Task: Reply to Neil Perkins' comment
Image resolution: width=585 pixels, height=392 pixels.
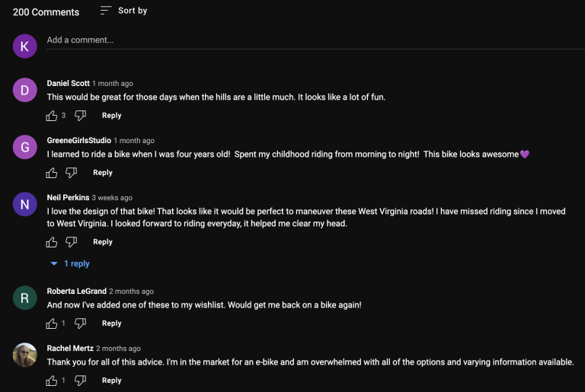Action: (103, 242)
